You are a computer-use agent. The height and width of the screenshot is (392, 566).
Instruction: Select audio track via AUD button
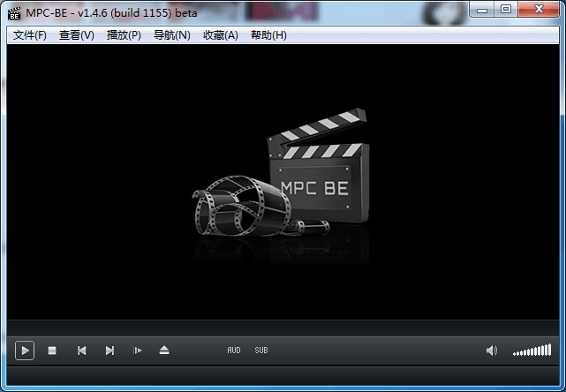point(233,351)
